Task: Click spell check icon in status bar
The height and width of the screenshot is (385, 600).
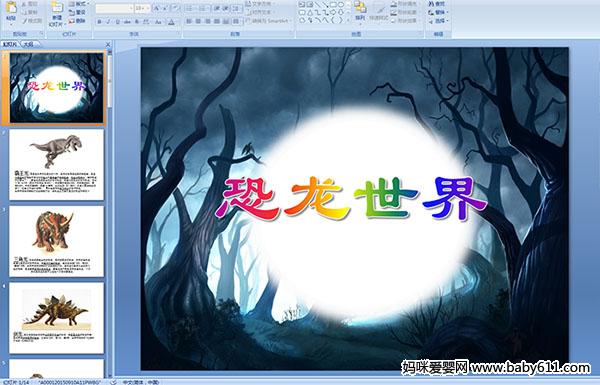Action: [x=114, y=382]
